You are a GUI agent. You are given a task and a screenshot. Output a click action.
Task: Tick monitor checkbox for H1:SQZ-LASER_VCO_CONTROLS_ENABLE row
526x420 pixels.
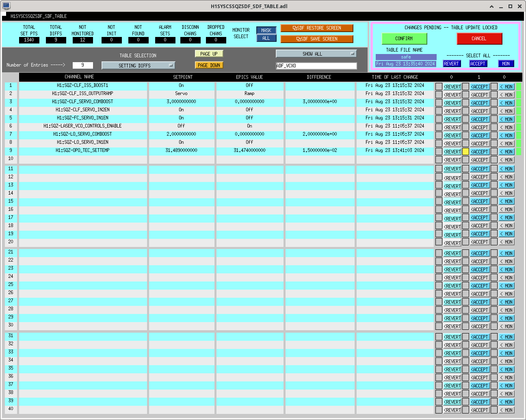(494, 127)
